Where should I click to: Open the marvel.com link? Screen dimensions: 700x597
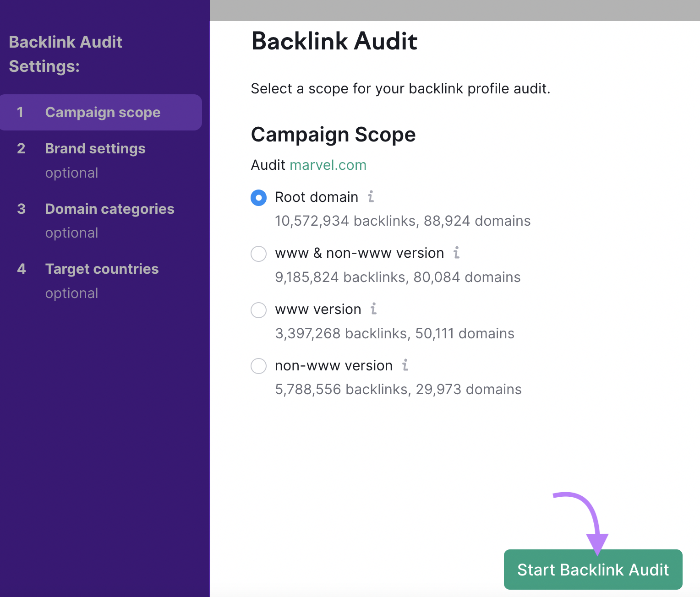[x=328, y=165]
